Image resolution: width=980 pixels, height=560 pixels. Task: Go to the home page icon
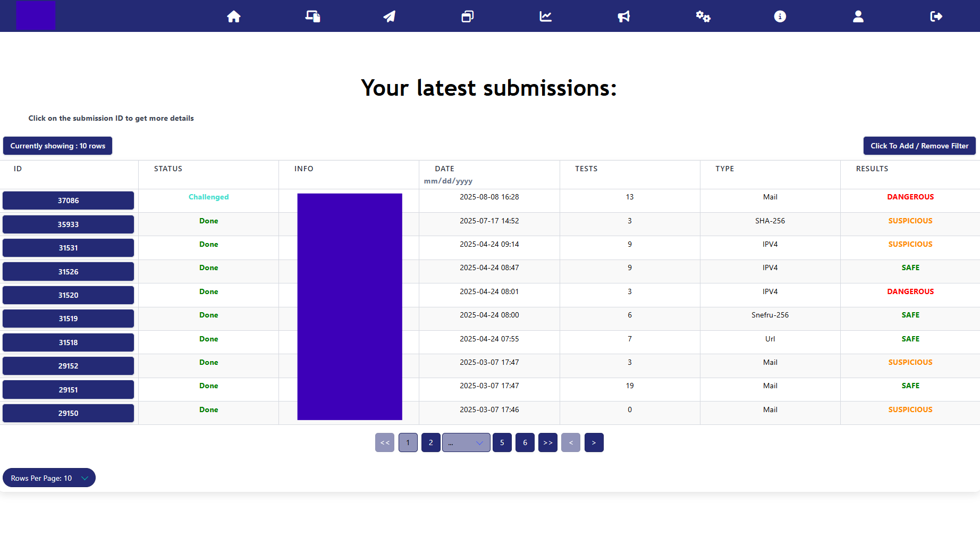234,16
